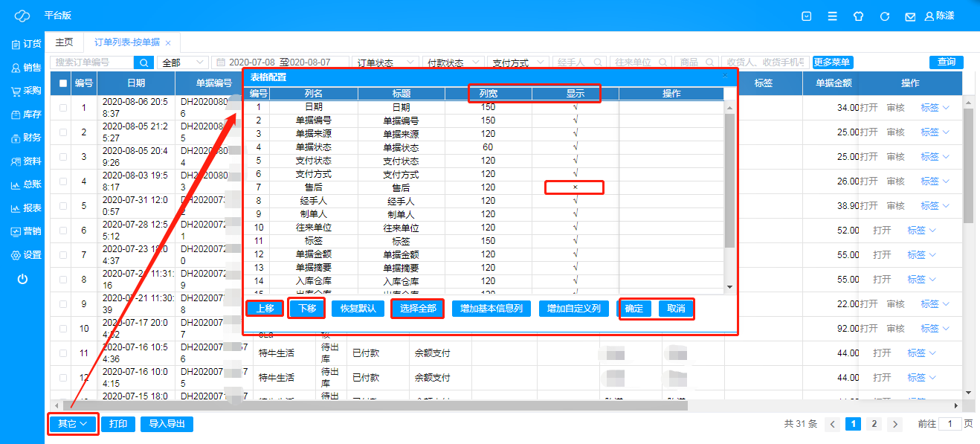Expand 标签 dropdown for the 52.00 row

coord(922,231)
